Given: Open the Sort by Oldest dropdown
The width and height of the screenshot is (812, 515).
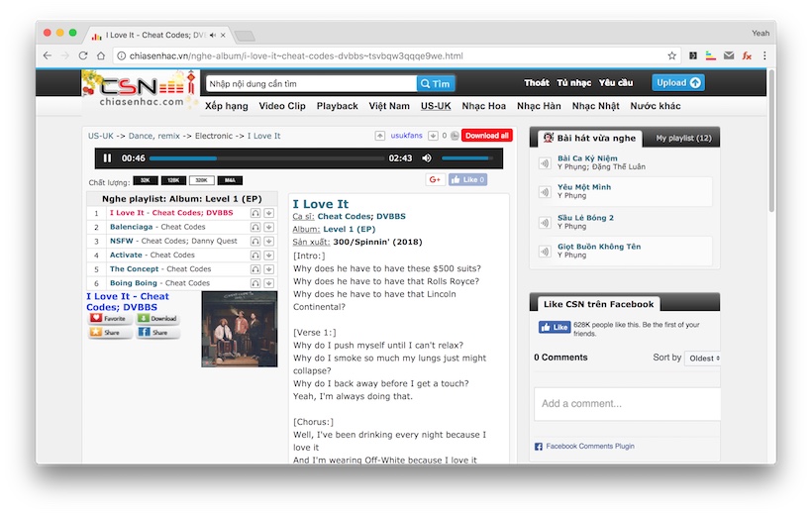Looking at the screenshot, I should click(x=703, y=358).
